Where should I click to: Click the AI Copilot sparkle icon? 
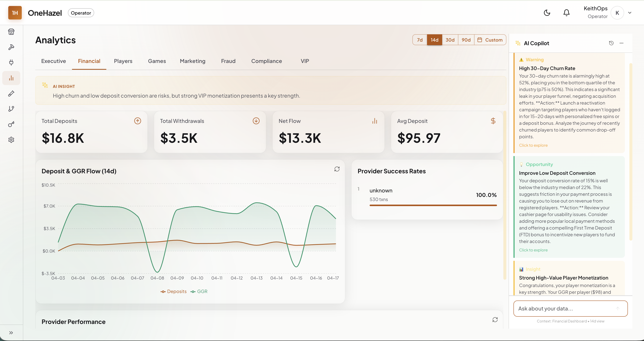click(x=518, y=43)
